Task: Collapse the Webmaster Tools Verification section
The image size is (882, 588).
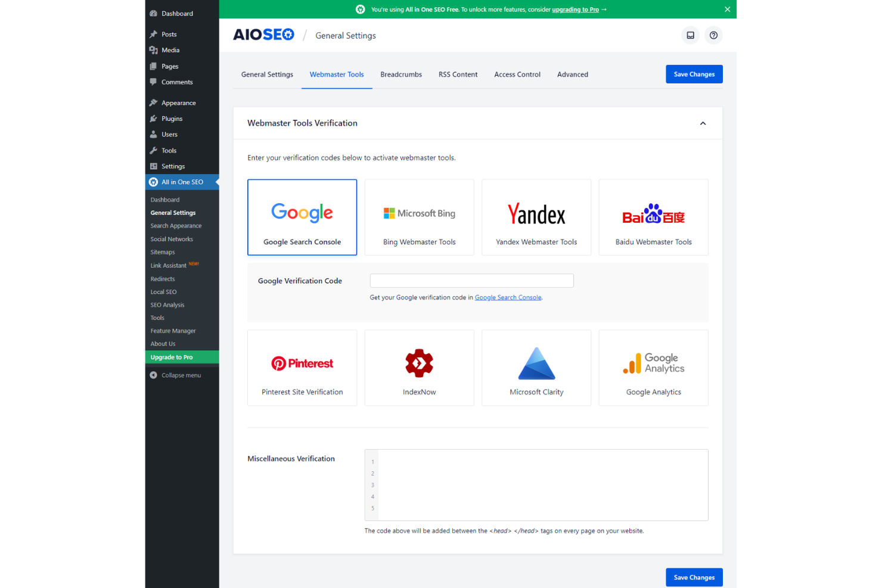Action: pyautogui.click(x=703, y=123)
